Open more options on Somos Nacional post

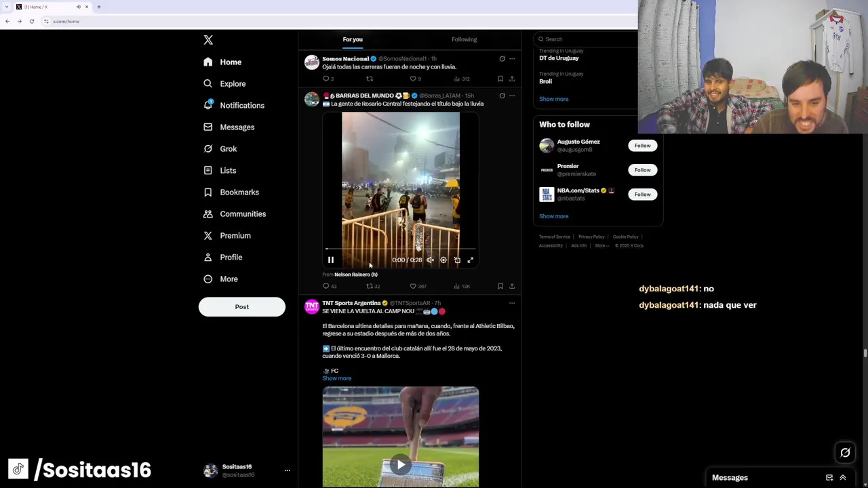(512, 59)
